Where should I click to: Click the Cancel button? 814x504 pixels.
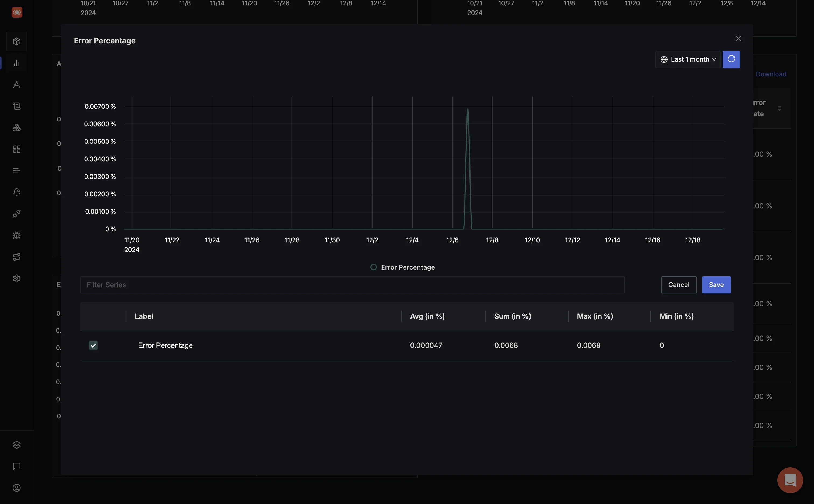click(679, 285)
